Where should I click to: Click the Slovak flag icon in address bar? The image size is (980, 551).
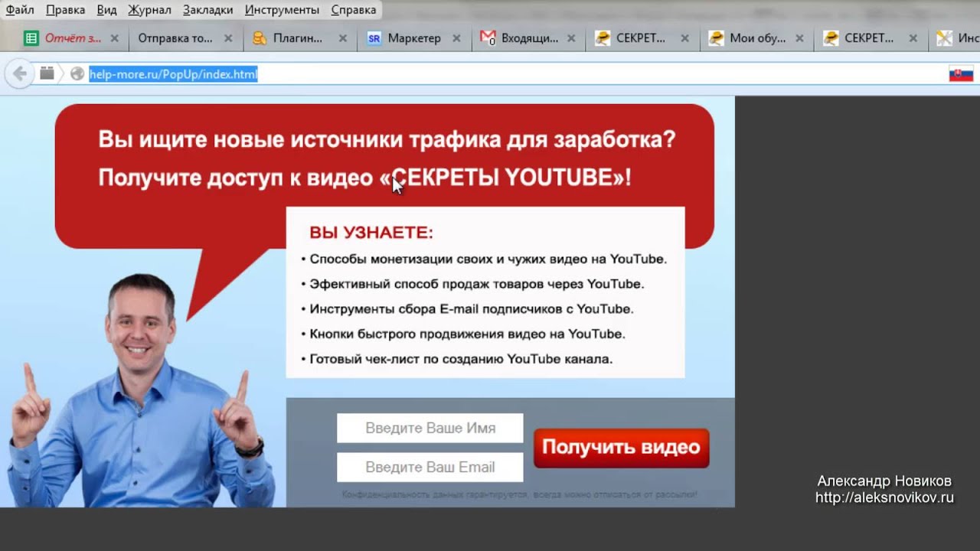point(961,74)
